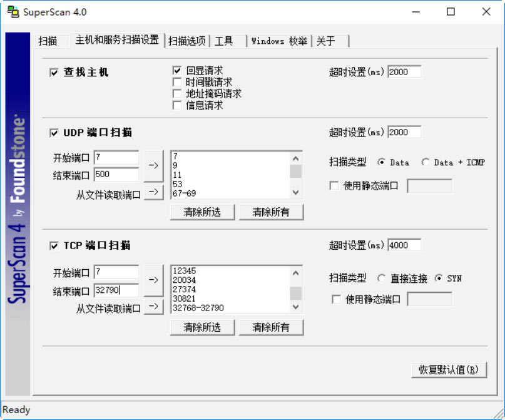
Task: Add UDP port range with arrow button
Action: pos(153,165)
